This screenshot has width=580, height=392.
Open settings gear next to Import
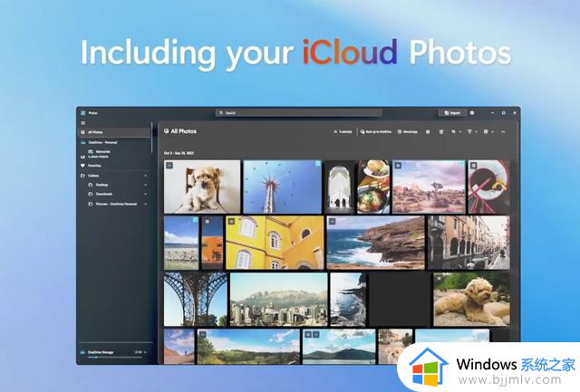pyautogui.click(x=472, y=112)
